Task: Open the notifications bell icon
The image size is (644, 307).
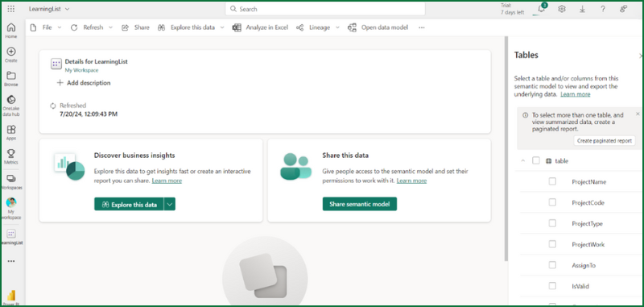Action: click(x=541, y=9)
